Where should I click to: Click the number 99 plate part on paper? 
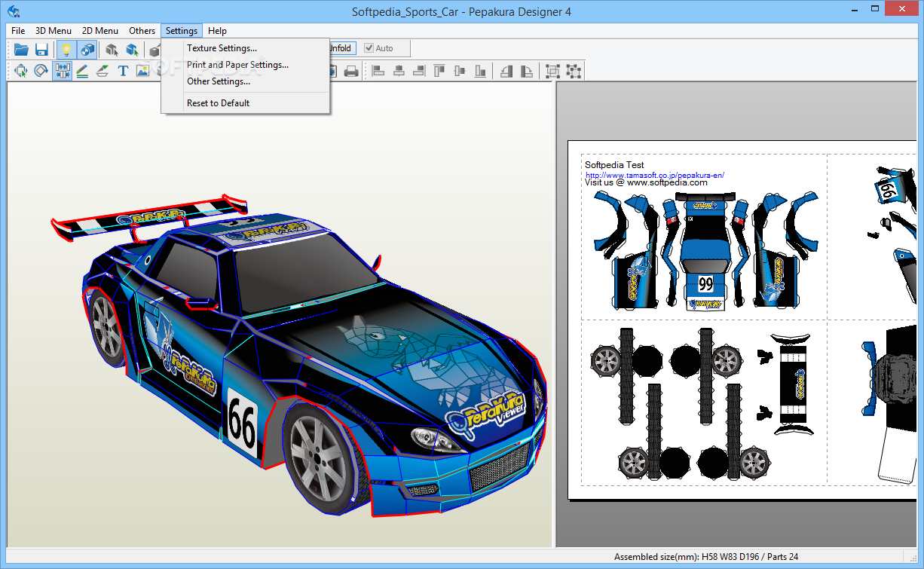(705, 284)
